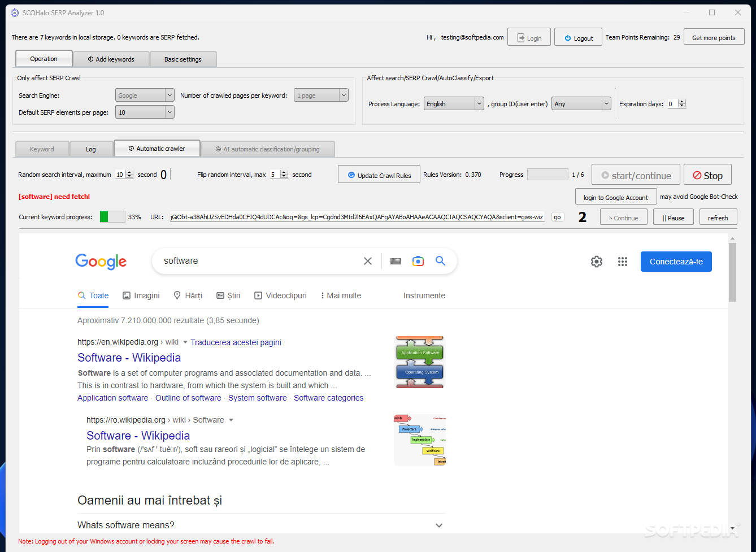Screen dimensions: 756x552
Task: Adjust Random search interval maximum spinner
Action: (124, 175)
